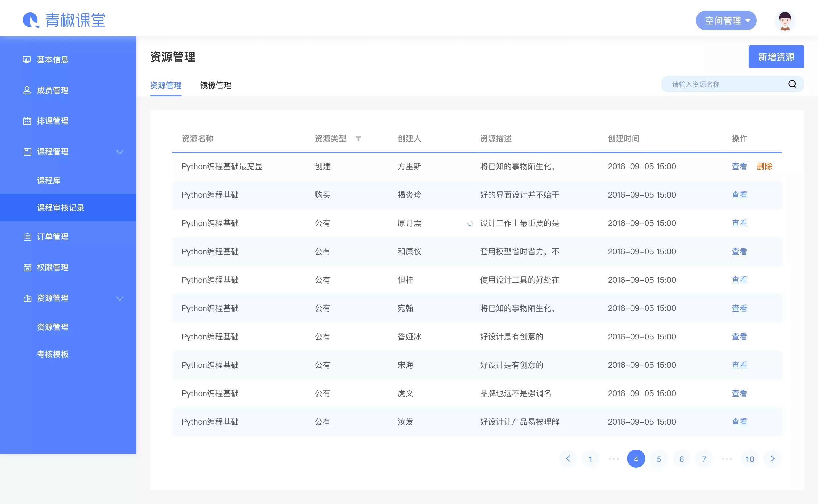
Task: Click 查看 for Python编程基础最宽显 row
Action: pyautogui.click(x=739, y=166)
